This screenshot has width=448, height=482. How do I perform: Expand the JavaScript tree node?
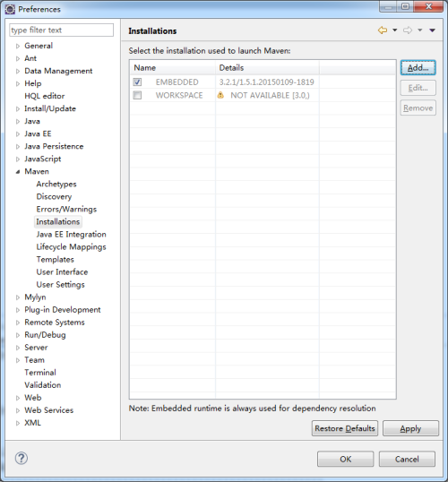[18, 159]
